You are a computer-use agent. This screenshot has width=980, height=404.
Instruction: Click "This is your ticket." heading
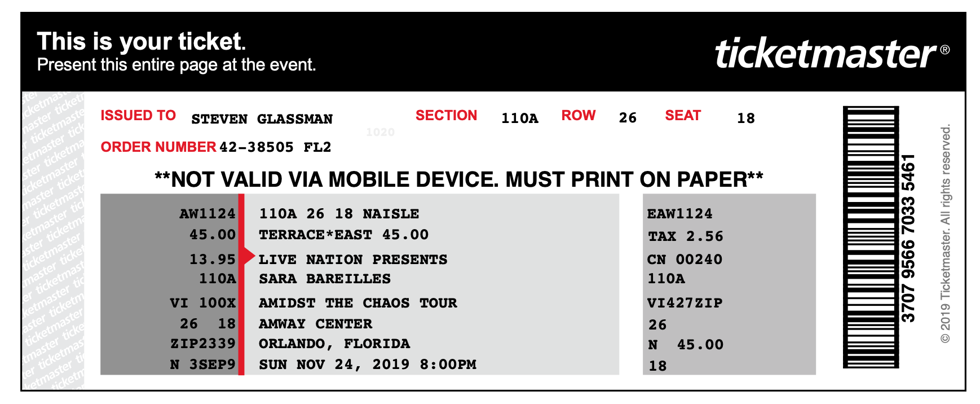point(142,42)
